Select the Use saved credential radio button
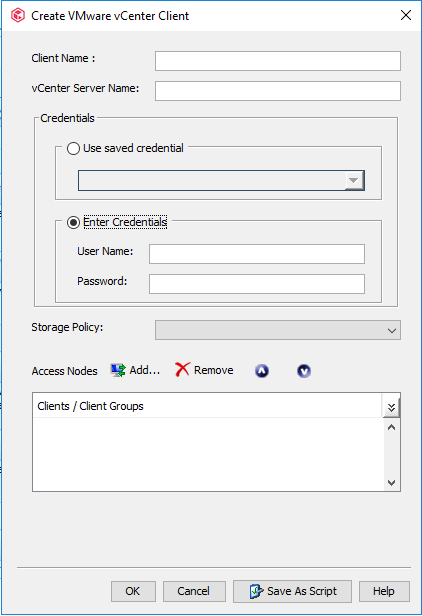This screenshot has width=422, height=616. pos(73,148)
